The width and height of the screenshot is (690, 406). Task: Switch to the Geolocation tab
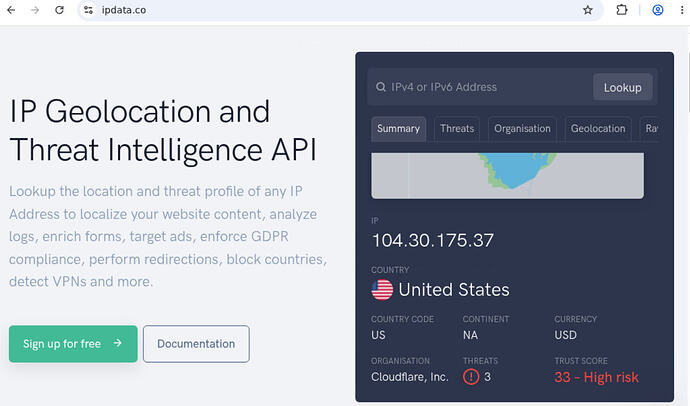tap(598, 128)
